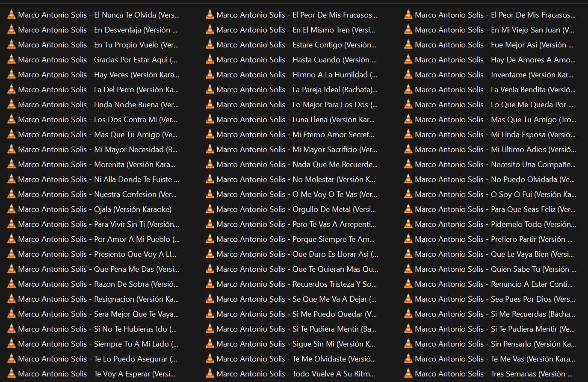Click the Quien Sabe Tu file name
Screen dimensions: 588x382
495,269
